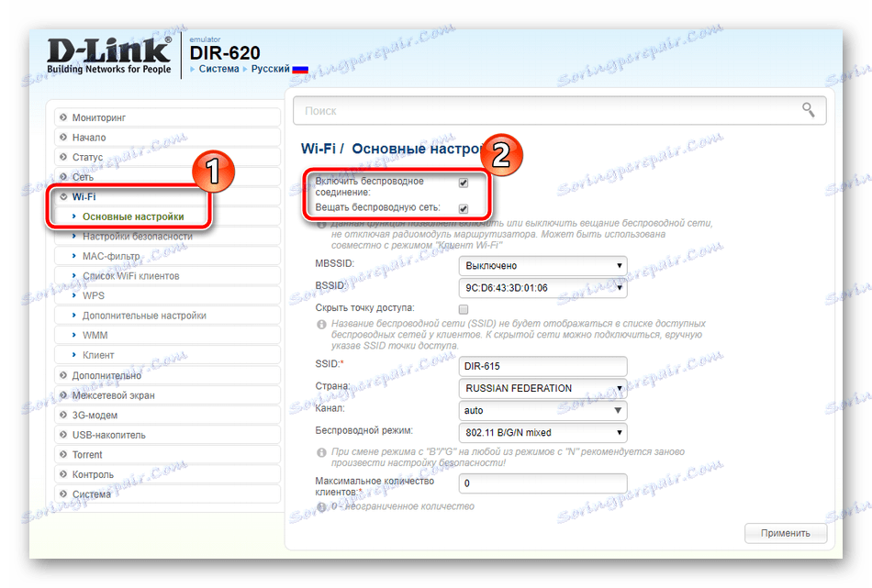Click the maximum clients input field

click(542, 483)
